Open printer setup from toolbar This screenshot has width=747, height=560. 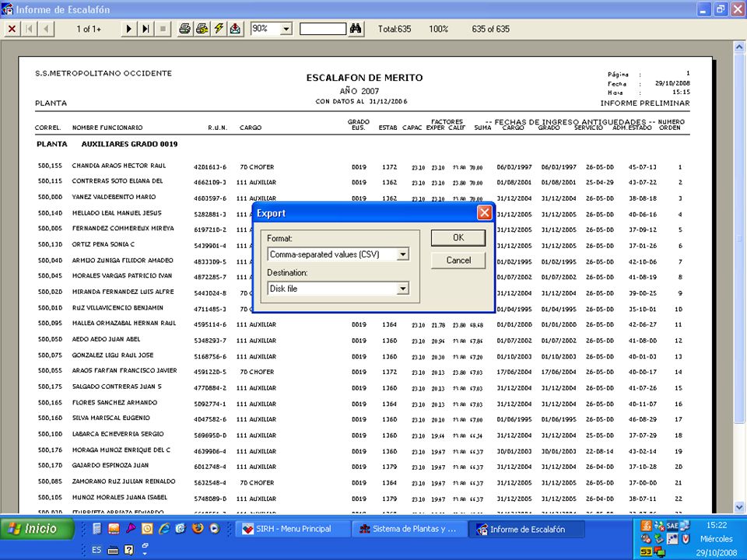(x=202, y=29)
